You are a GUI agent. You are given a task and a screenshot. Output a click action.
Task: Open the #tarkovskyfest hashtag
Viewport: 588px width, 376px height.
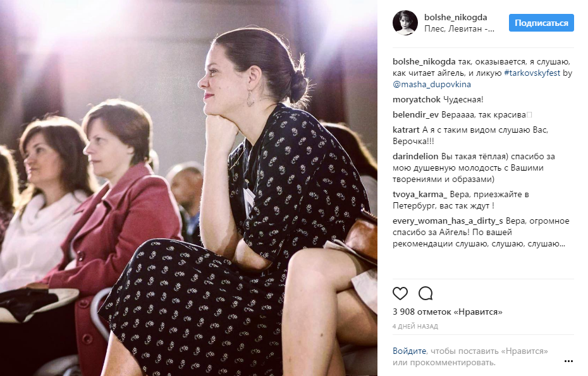[532, 73]
